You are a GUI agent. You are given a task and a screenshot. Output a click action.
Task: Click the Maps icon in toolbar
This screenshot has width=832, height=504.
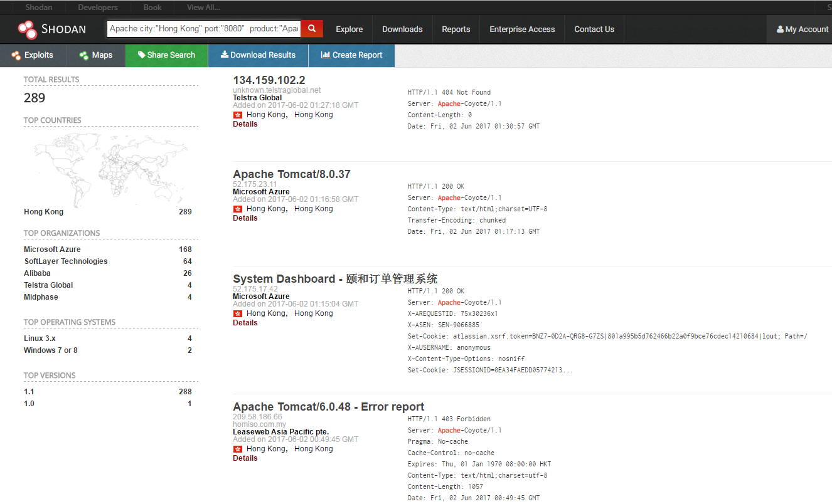84,56
